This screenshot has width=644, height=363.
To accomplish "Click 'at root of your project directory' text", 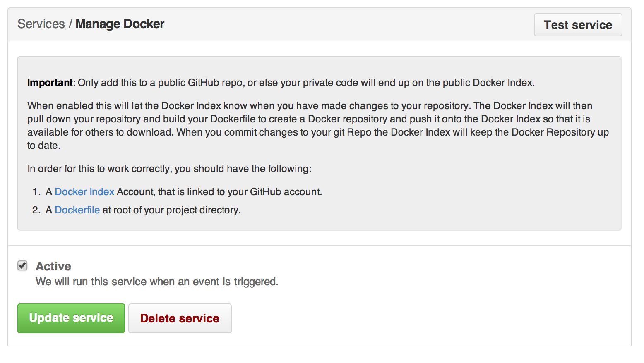I will point(171,210).
